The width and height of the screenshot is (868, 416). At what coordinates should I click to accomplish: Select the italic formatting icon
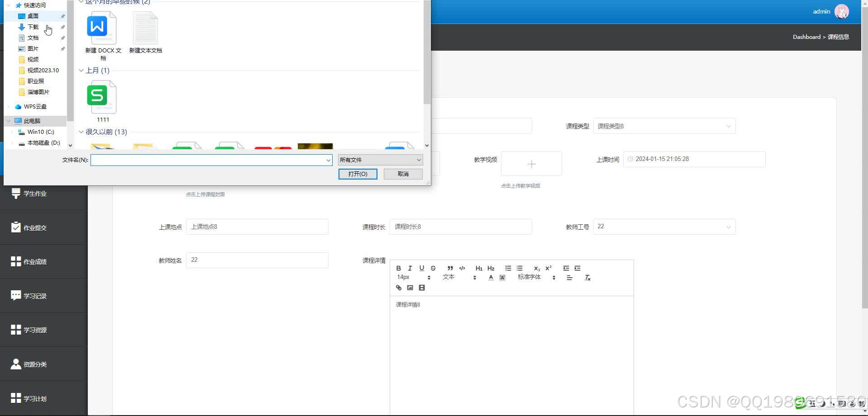tap(410, 268)
